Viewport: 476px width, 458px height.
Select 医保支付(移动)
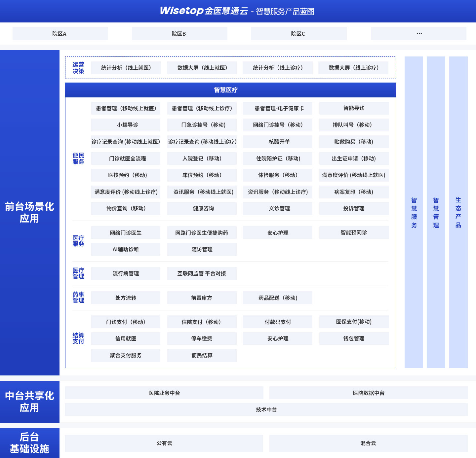354,322
